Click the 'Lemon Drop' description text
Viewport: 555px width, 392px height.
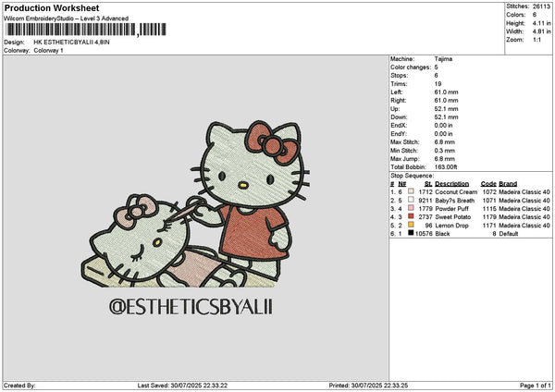click(x=452, y=226)
